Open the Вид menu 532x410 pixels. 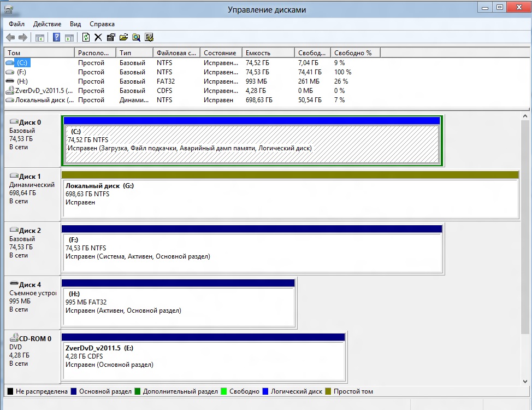click(75, 24)
